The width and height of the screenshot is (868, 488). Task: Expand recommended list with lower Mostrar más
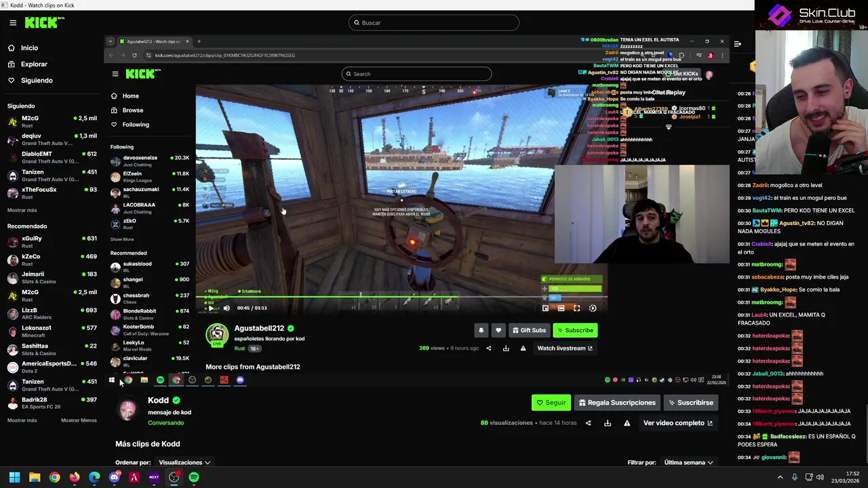(22, 420)
